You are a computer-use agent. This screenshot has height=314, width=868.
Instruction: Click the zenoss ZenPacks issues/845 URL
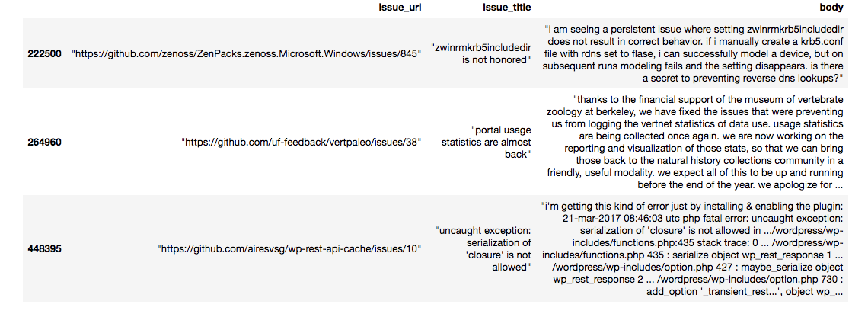click(x=247, y=53)
